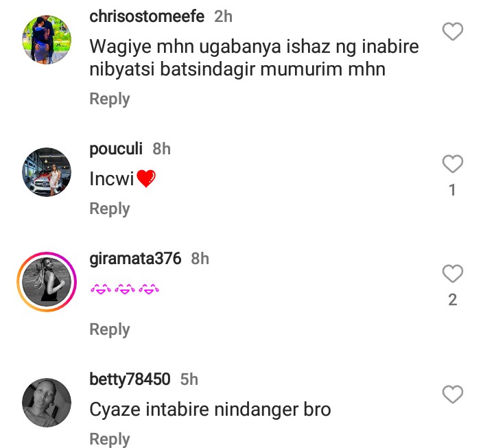Open chrisostomeefe's profile picture

47,40
